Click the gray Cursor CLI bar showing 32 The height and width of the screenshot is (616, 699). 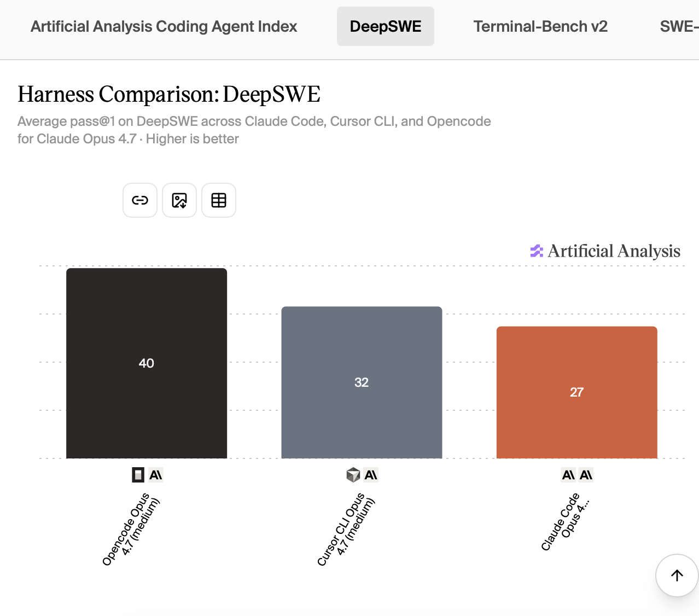(362, 382)
